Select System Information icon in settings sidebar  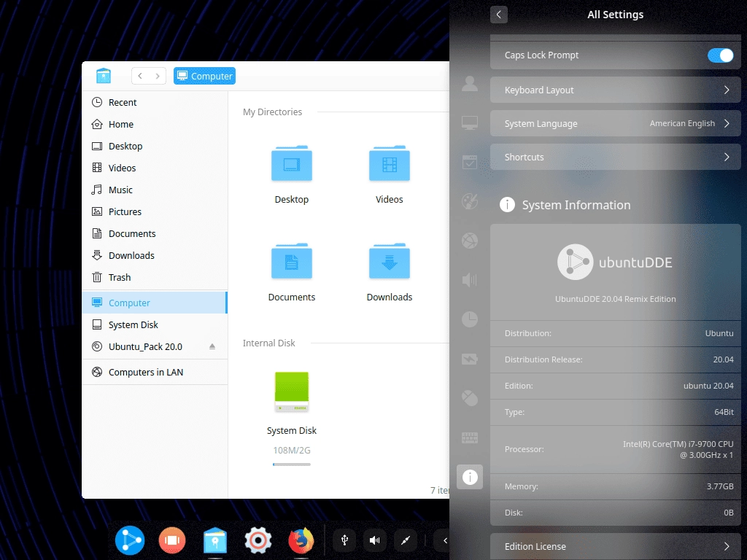(x=470, y=477)
